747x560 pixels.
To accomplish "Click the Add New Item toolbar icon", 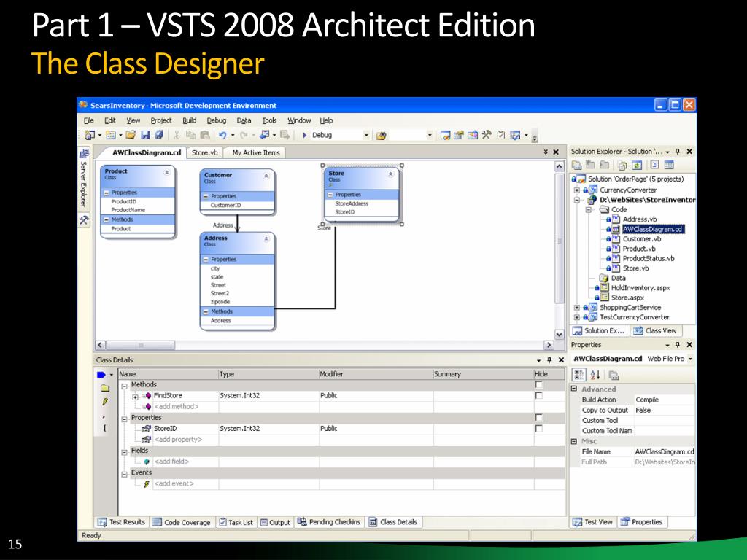I will click(111, 135).
